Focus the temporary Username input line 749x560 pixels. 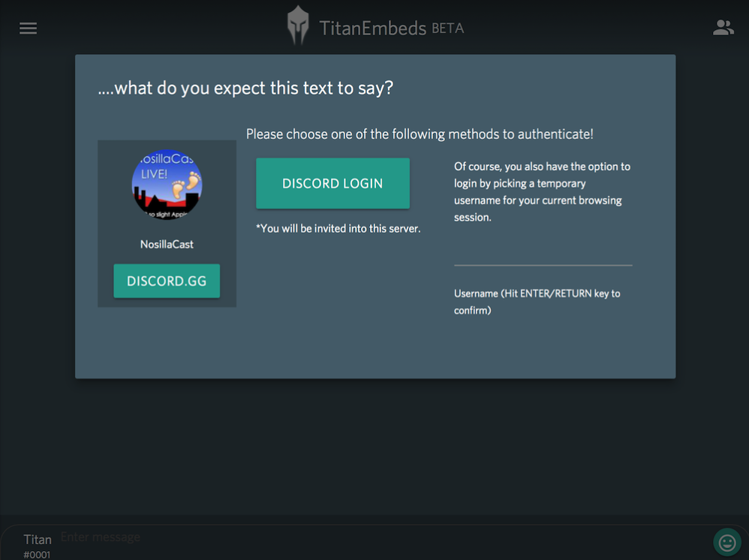(x=543, y=255)
